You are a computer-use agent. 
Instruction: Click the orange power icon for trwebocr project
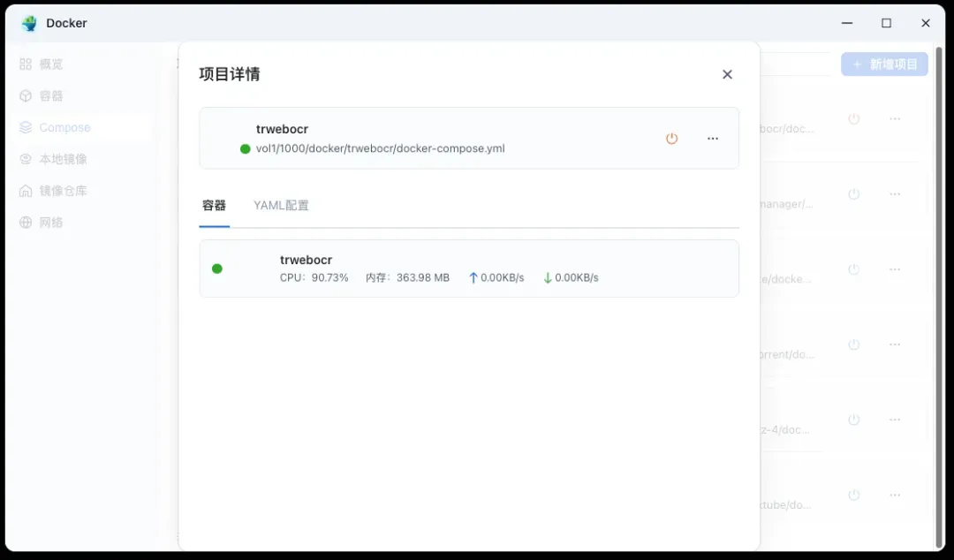click(671, 138)
